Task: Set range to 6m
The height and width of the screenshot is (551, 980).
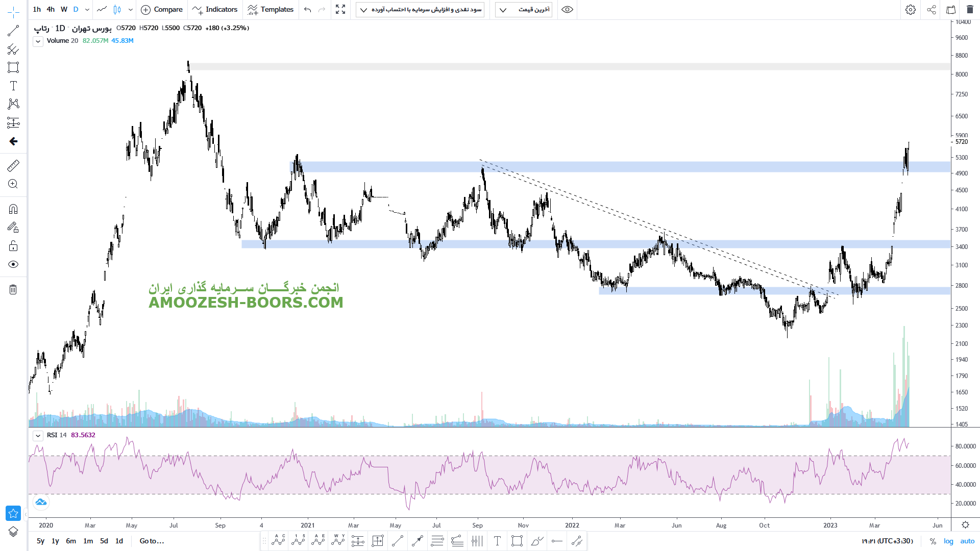Action: click(71, 541)
